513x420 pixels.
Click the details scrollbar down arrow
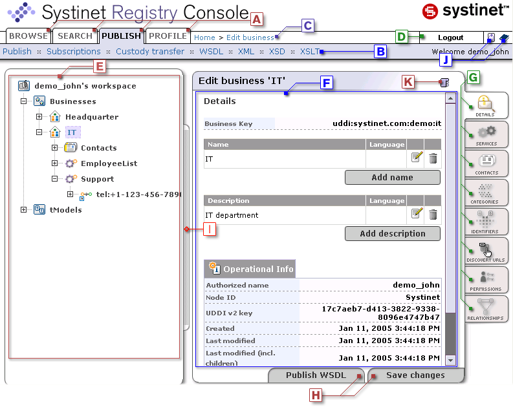pyautogui.click(x=450, y=360)
